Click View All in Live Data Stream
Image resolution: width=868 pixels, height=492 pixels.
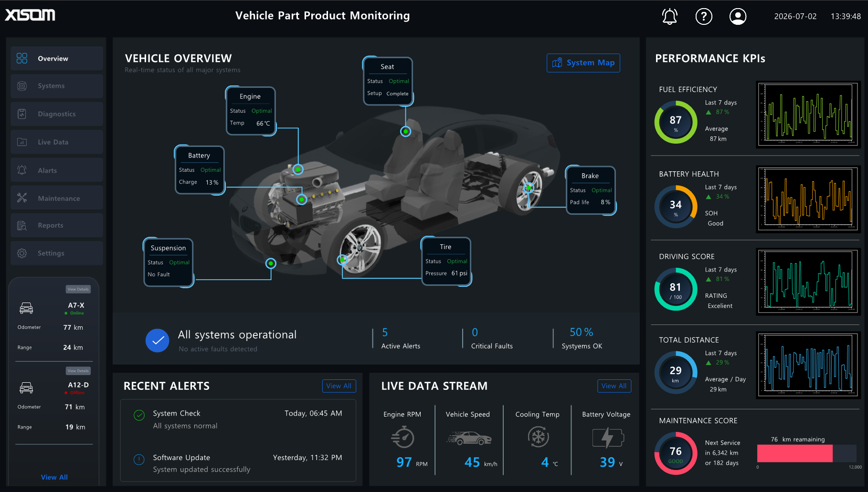(x=614, y=386)
